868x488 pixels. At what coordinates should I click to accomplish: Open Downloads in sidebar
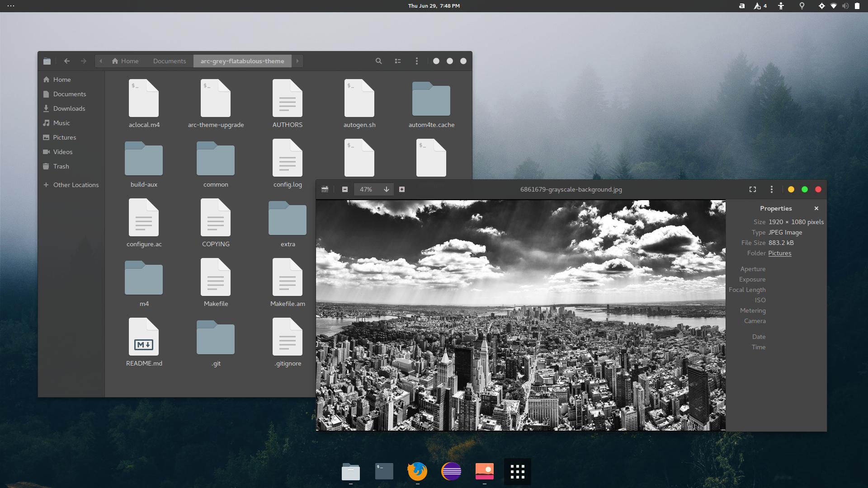click(x=69, y=108)
